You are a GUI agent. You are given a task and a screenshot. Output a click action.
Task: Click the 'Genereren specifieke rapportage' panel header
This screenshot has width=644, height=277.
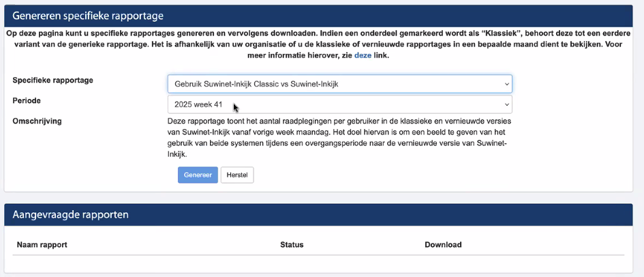[x=87, y=16]
